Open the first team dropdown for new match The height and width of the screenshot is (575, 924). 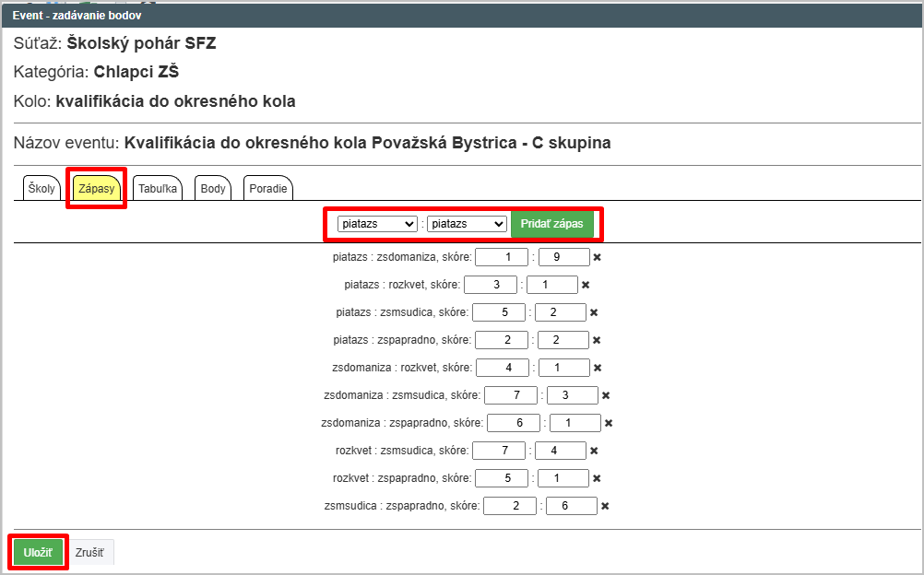pyautogui.click(x=377, y=224)
